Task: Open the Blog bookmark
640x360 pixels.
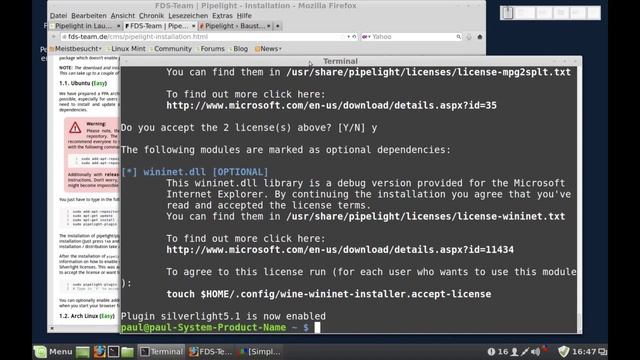Action: 239,49
